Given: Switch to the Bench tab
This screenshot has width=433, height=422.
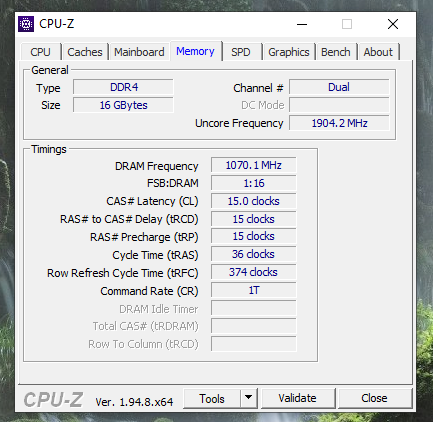Looking at the screenshot, I should click(336, 52).
